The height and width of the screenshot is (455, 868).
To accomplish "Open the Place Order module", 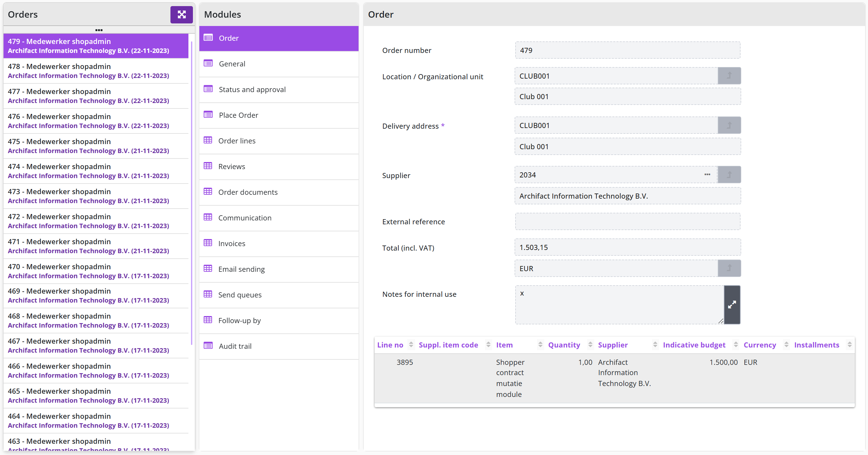I will pyautogui.click(x=279, y=115).
